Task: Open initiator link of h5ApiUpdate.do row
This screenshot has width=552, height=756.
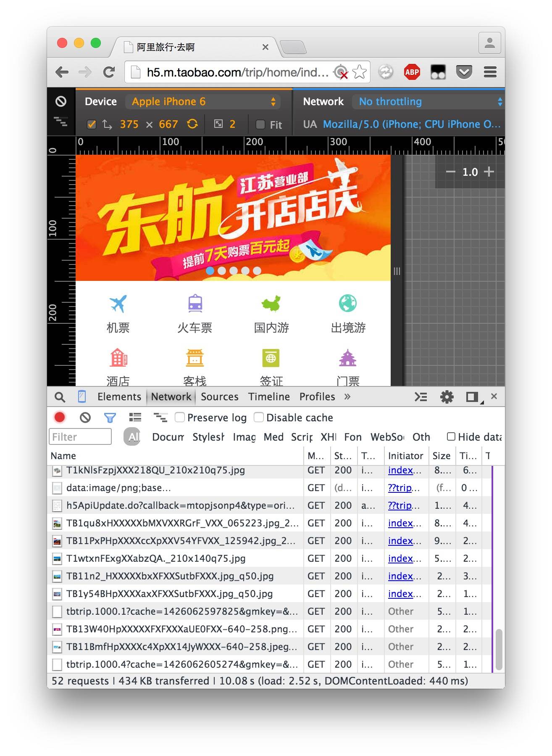Action: click(400, 505)
